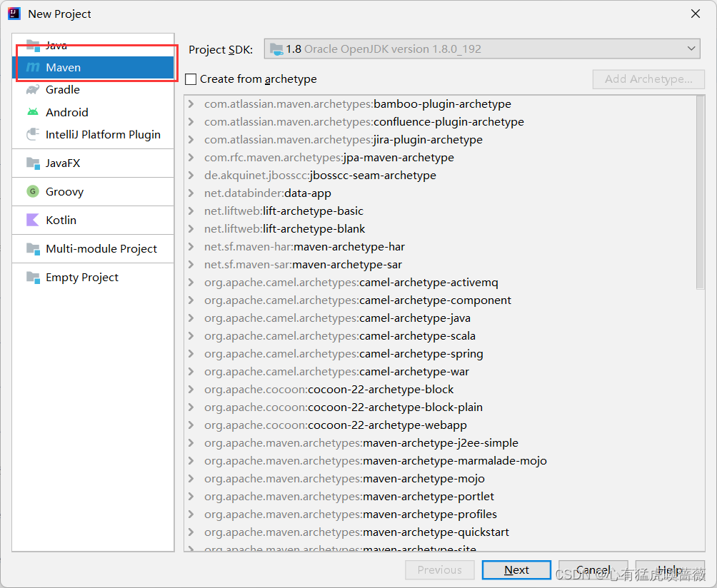
Task: Expand the bamboo-plugin-archetype entry
Action: [x=191, y=104]
